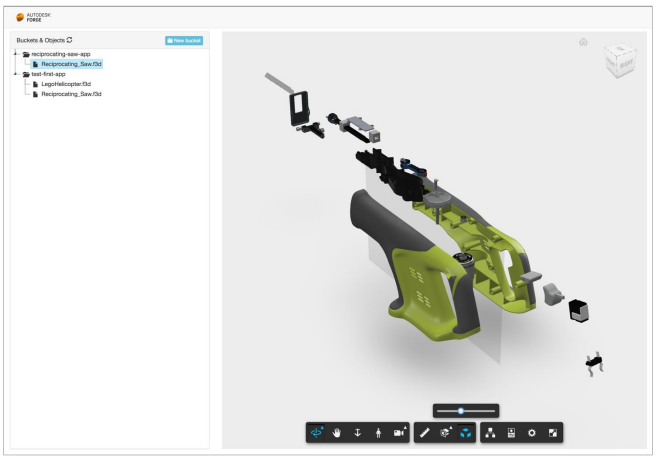
Task: Toggle full screen mode
Action: click(553, 433)
